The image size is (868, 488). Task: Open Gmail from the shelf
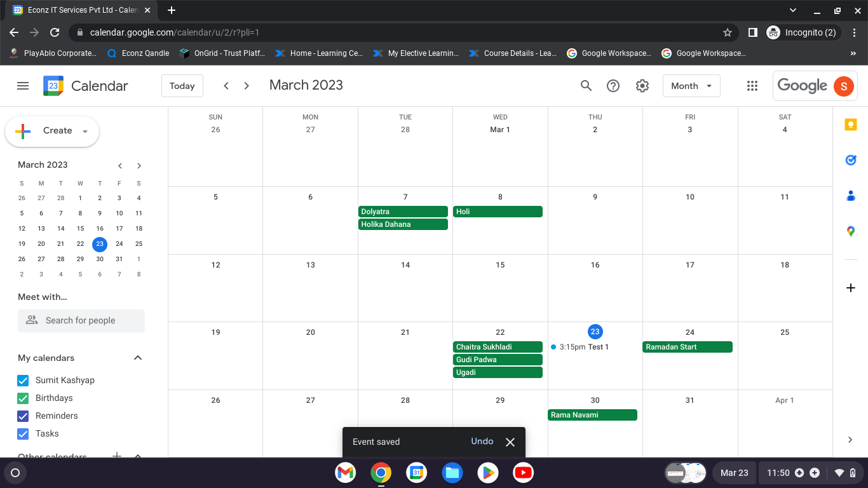pyautogui.click(x=346, y=473)
